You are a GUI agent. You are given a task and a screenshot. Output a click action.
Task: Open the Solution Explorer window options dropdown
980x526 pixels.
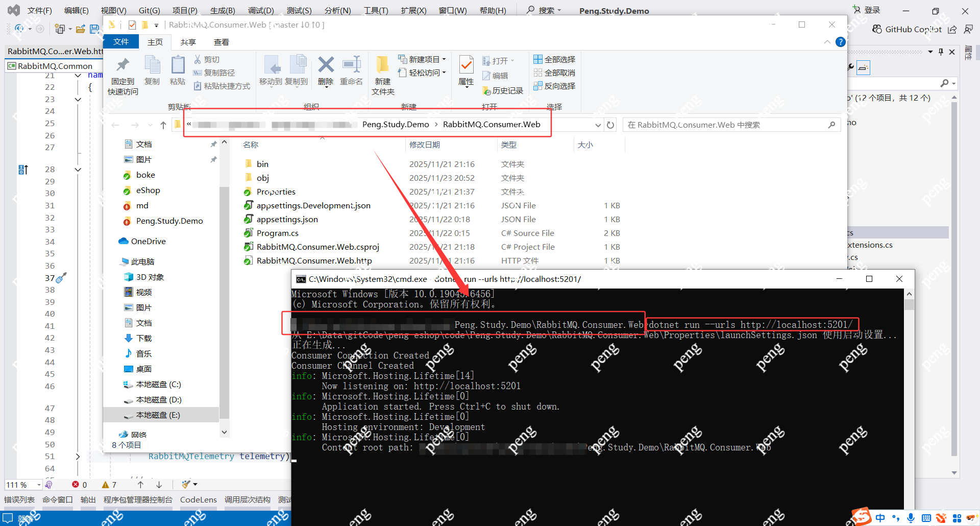click(930, 52)
